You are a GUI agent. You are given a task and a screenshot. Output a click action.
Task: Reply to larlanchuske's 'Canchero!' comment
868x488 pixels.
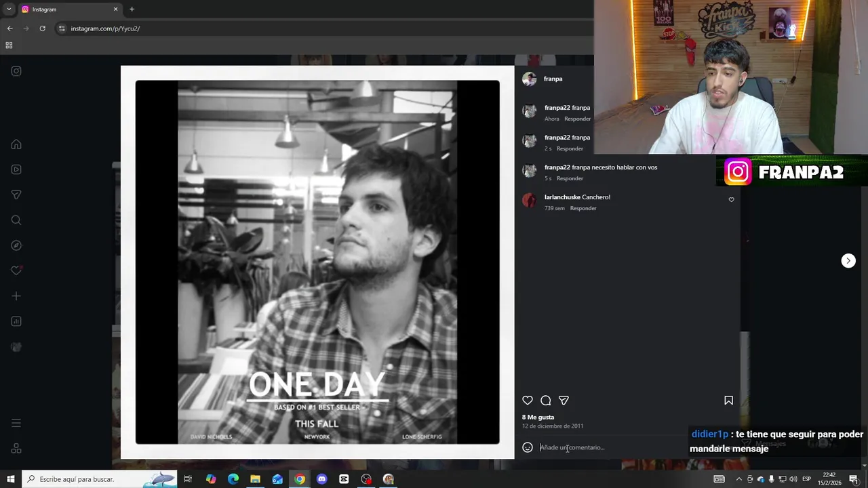click(x=583, y=208)
